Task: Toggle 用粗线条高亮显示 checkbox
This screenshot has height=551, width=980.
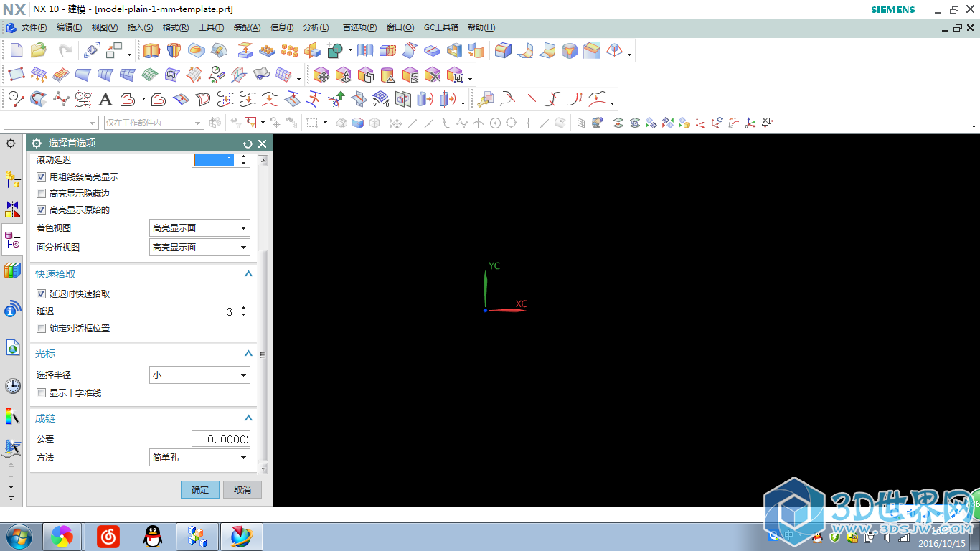Action: tap(41, 176)
